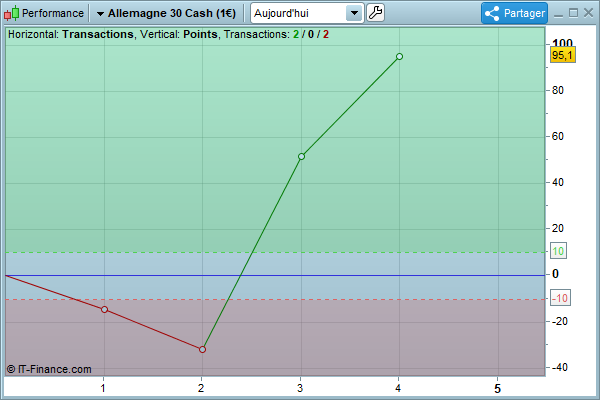Click the neutral transactions count 0
The height and width of the screenshot is (400, 600).
click(311, 34)
